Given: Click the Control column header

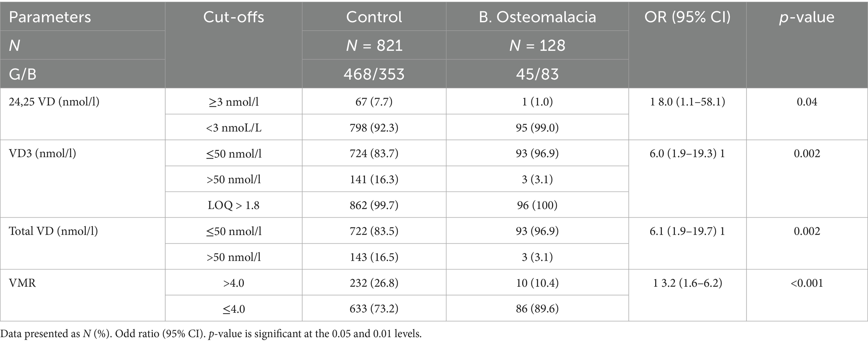Looking at the screenshot, I should click(x=374, y=17).
